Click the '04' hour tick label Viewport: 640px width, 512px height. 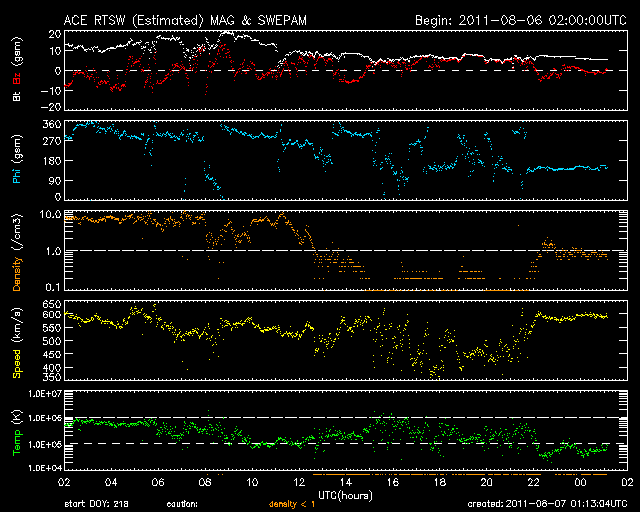coord(111,483)
